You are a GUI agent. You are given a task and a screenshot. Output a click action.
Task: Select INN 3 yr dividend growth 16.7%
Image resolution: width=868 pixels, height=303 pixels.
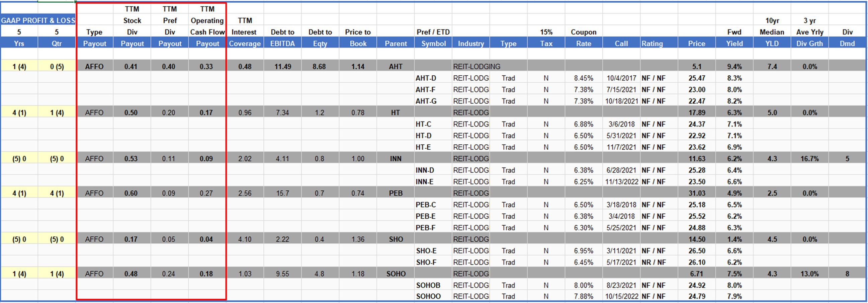click(x=809, y=159)
